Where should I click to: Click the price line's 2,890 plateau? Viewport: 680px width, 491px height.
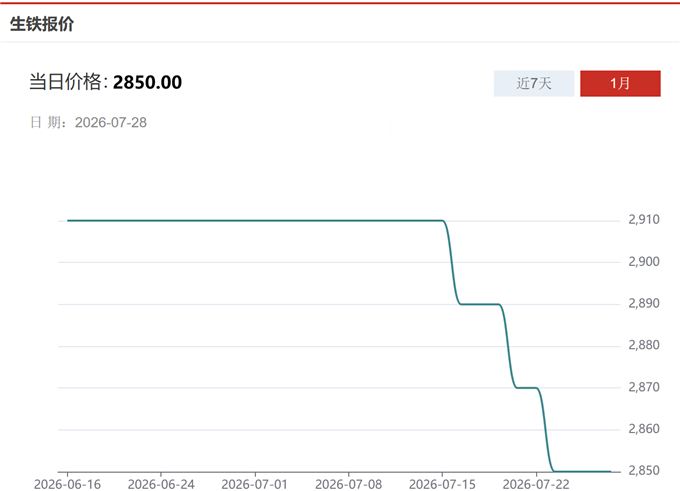[480, 304]
